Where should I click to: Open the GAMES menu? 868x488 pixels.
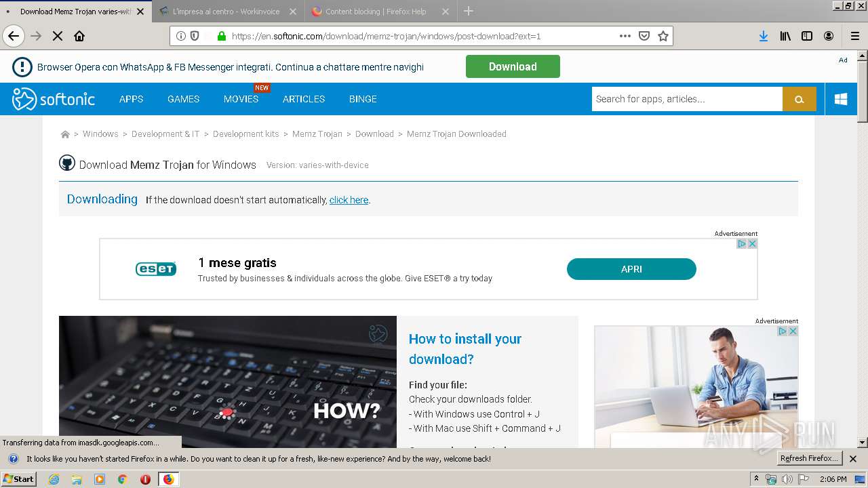tap(183, 99)
